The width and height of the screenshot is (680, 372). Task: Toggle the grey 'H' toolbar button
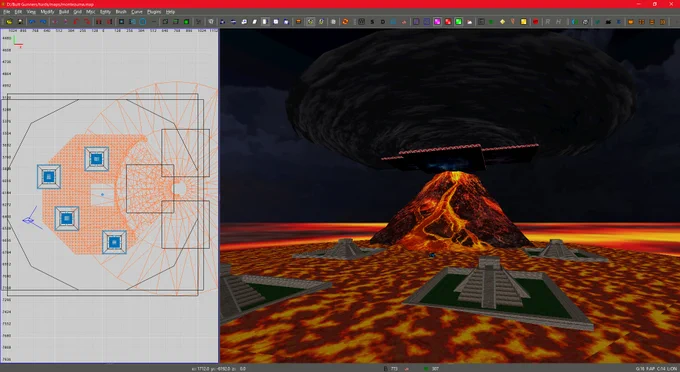coord(559,21)
